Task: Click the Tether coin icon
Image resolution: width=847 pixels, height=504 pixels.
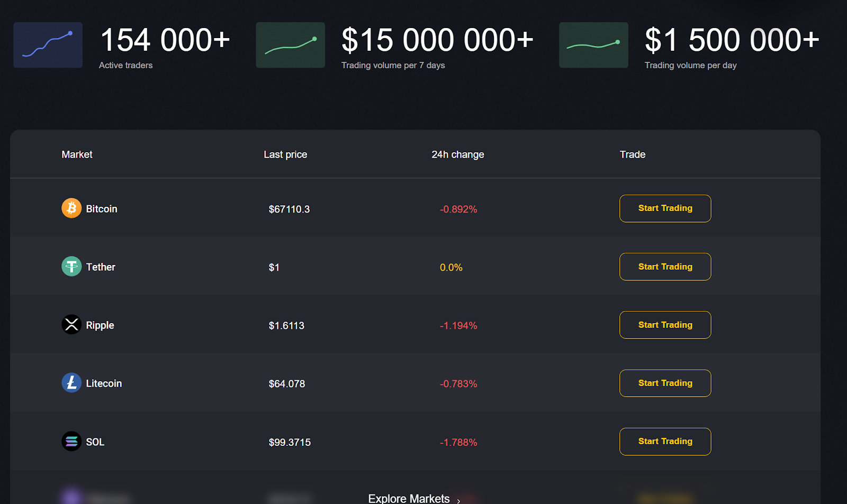Action: [x=71, y=267]
